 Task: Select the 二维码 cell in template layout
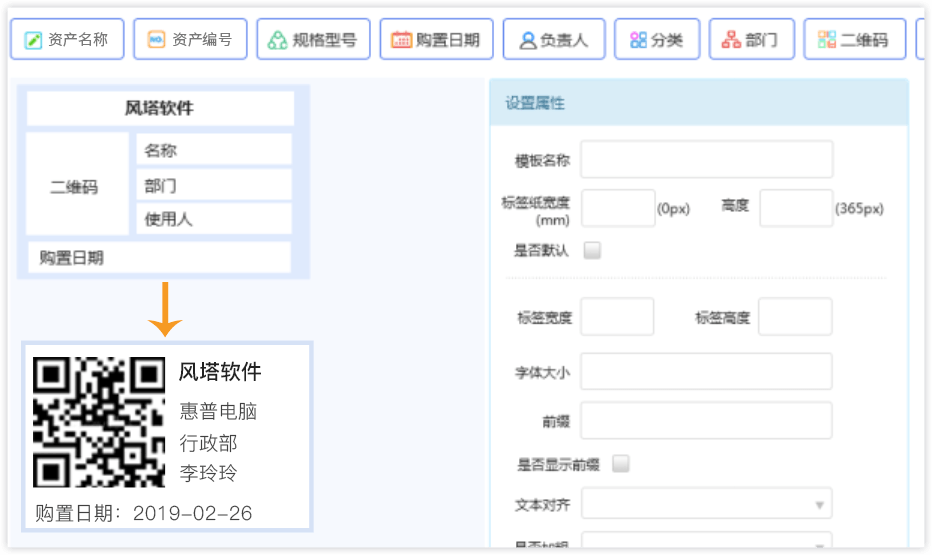(75, 187)
